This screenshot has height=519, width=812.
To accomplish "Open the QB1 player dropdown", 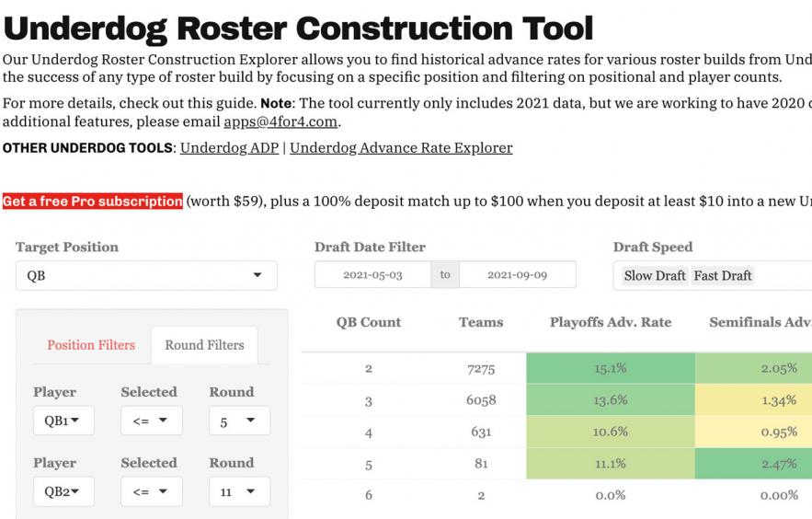I will click(63, 421).
